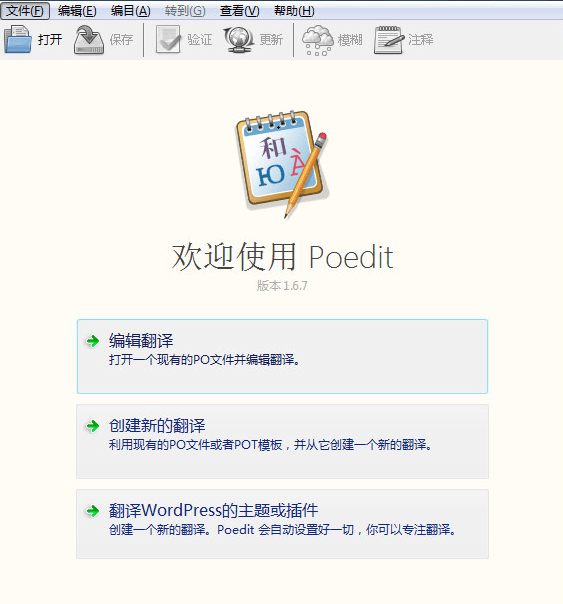Click the Poedit notebook logo

click(x=282, y=163)
